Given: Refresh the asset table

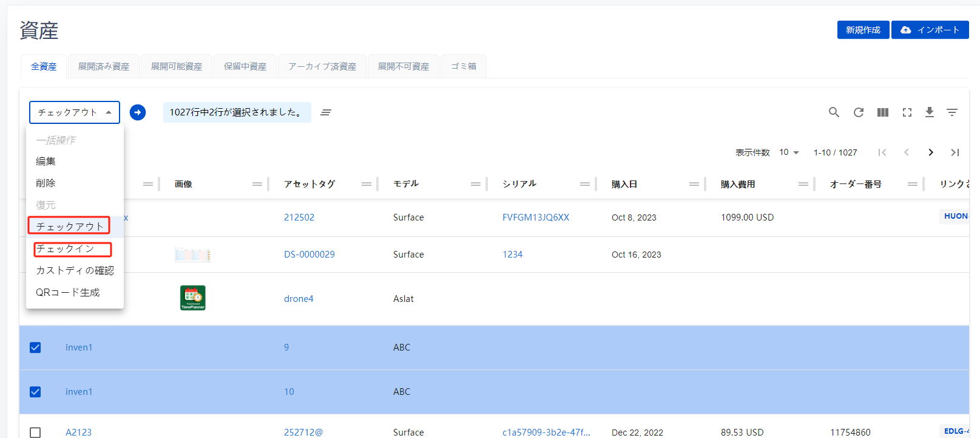Looking at the screenshot, I should 858,112.
